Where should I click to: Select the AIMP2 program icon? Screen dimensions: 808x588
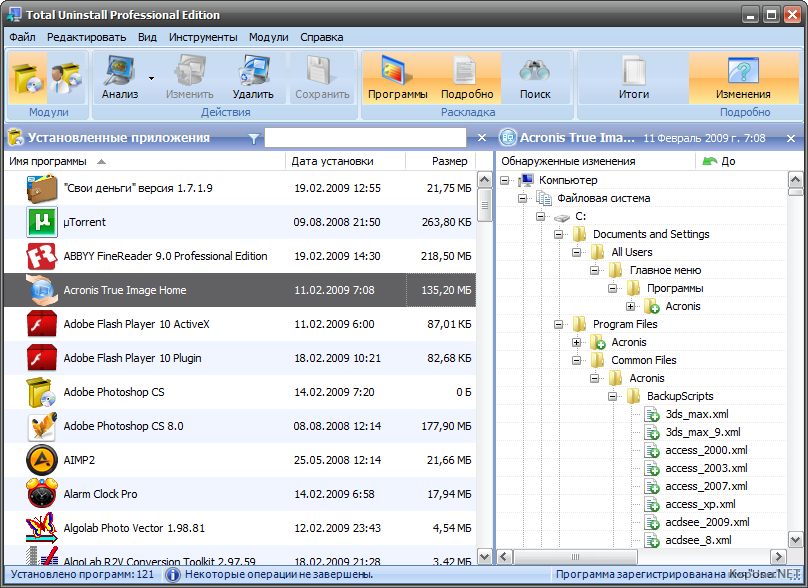tap(42, 460)
